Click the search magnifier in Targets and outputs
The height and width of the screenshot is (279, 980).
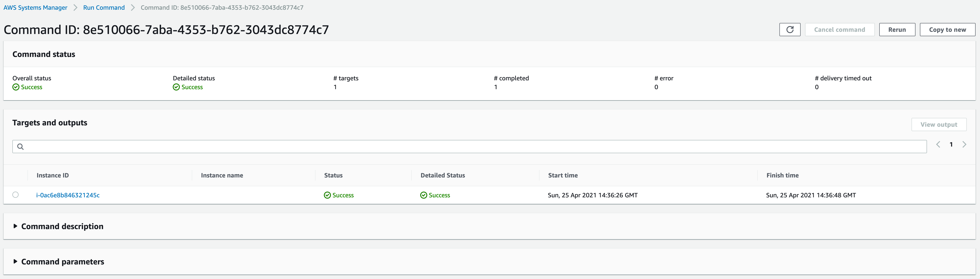tap(21, 146)
